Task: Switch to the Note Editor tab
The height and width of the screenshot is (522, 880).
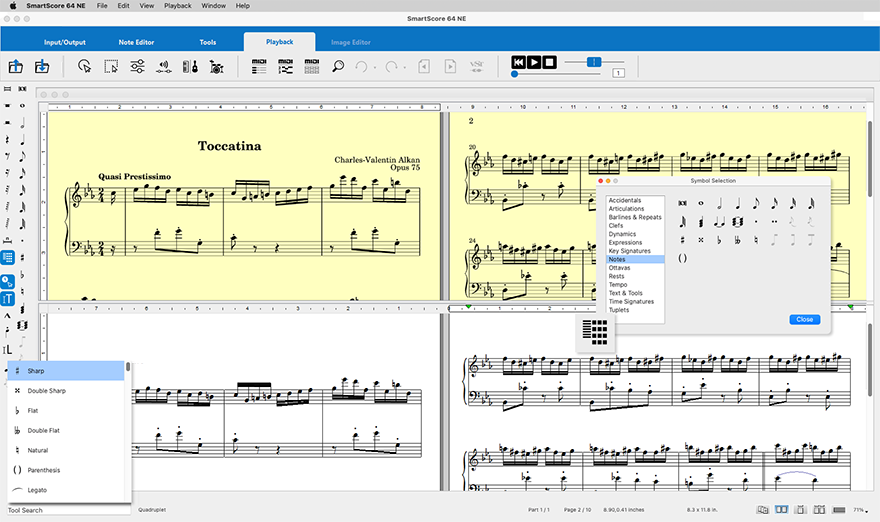Action: [x=136, y=42]
